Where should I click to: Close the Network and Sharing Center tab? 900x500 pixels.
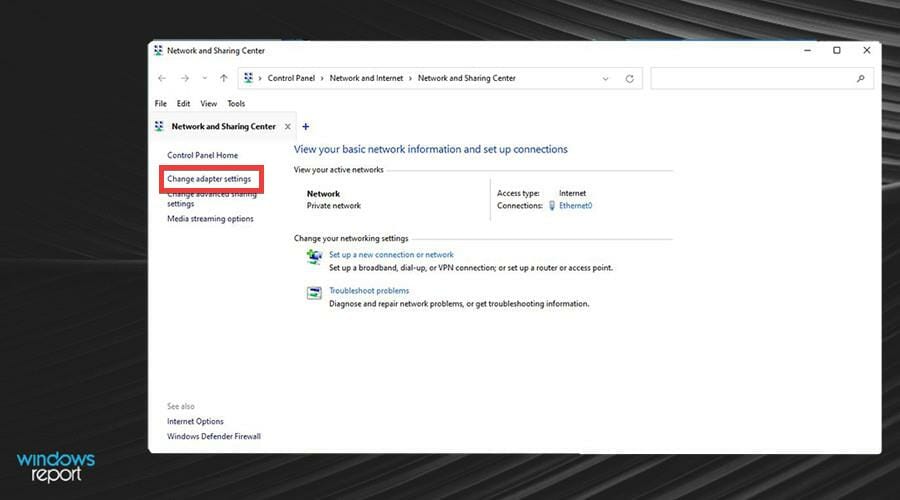pyautogui.click(x=288, y=126)
